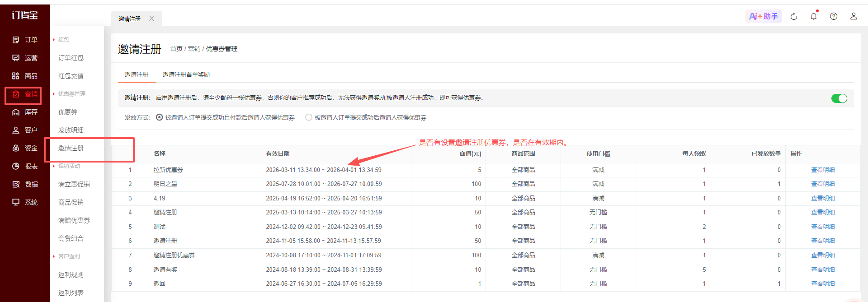Collapse the 优惠券管理 submenu group

click(x=69, y=94)
